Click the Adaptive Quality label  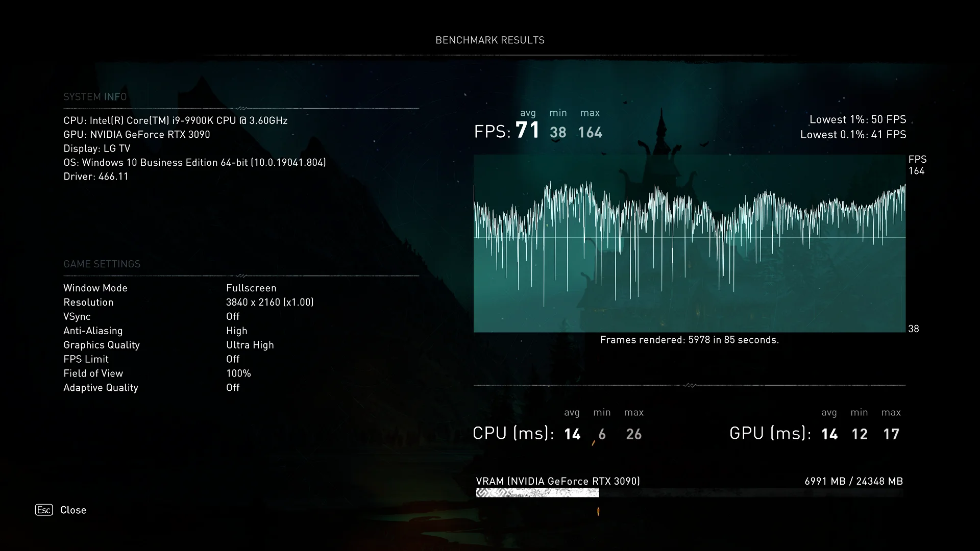101,388
